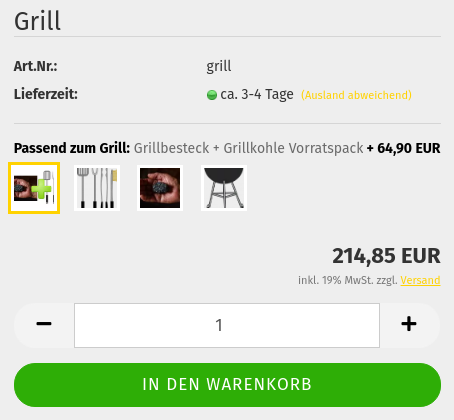This screenshot has height=420, width=454.
Task: Pick the hand holding charcoal option image
Action: point(160,188)
